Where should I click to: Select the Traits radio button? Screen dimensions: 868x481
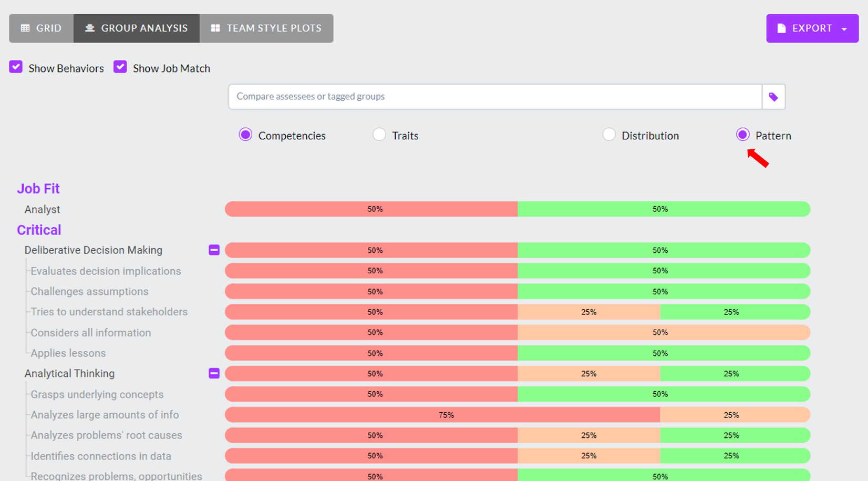pos(379,135)
